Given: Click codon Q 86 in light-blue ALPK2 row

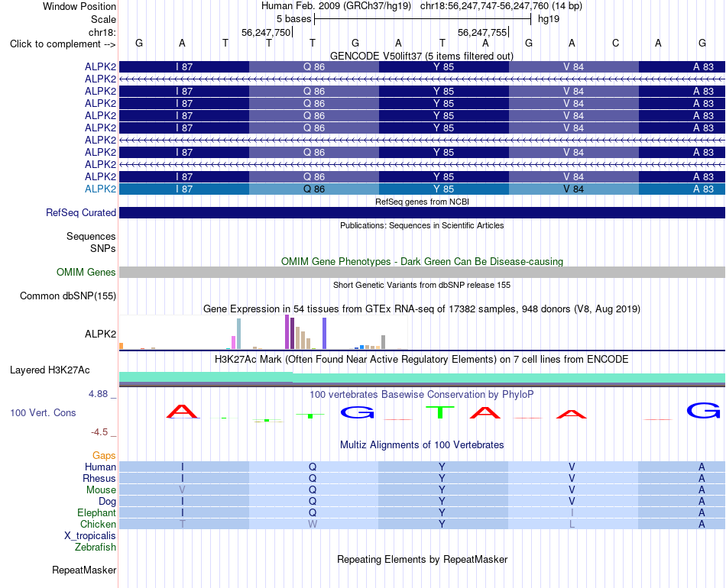Looking at the screenshot, I should click(314, 189).
